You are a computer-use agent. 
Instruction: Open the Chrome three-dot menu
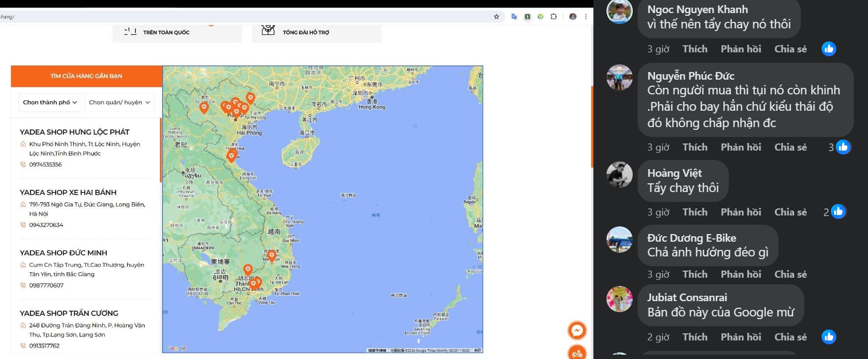pyautogui.click(x=586, y=16)
